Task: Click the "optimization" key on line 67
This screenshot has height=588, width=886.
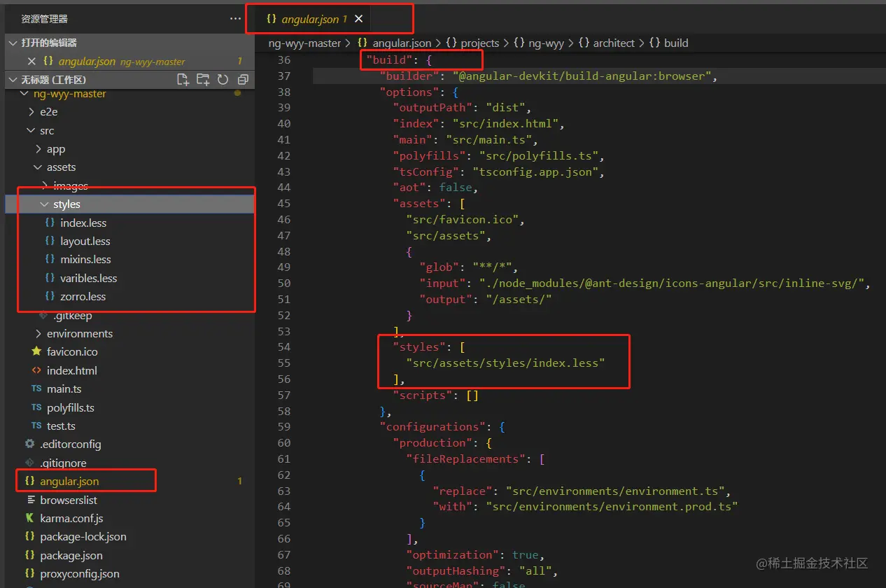Action: click(x=452, y=555)
